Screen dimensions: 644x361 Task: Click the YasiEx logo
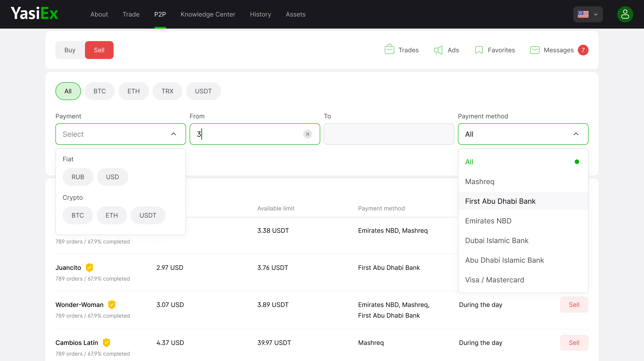pyautogui.click(x=34, y=13)
